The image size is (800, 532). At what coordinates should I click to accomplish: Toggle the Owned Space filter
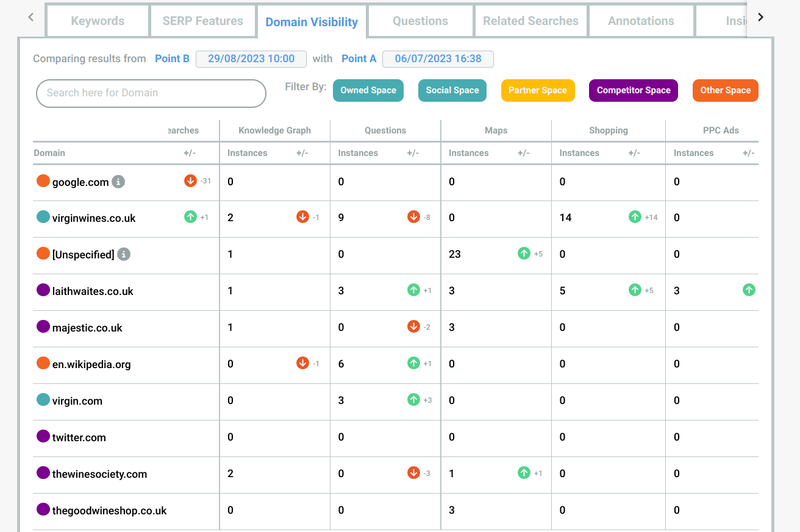click(x=368, y=90)
